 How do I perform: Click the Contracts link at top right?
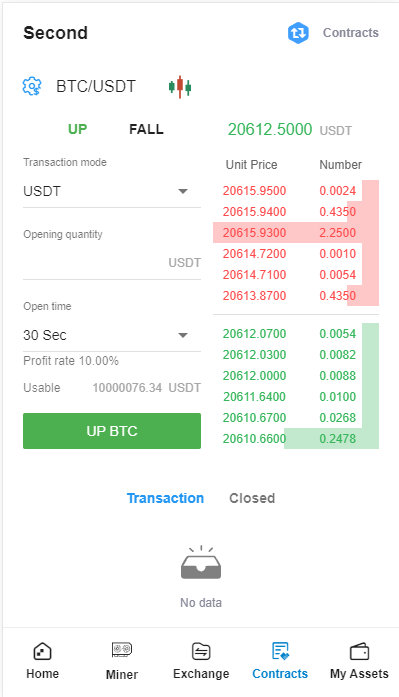tap(351, 33)
